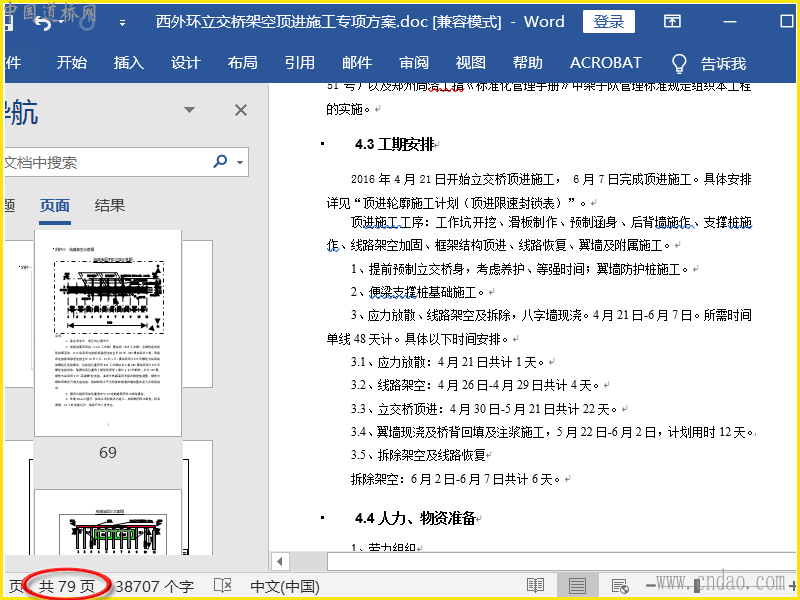800x600 pixels.
Task: Open the ACROBAT ribbon tab
Action: coord(606,63)
